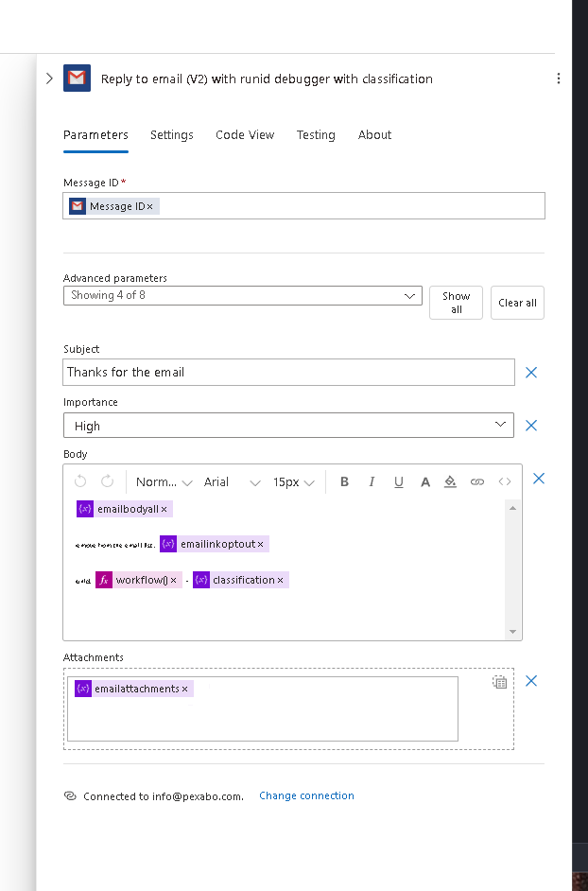Redo change in body editor
This screenshot has height=891, width=588.
click(108, 481)
